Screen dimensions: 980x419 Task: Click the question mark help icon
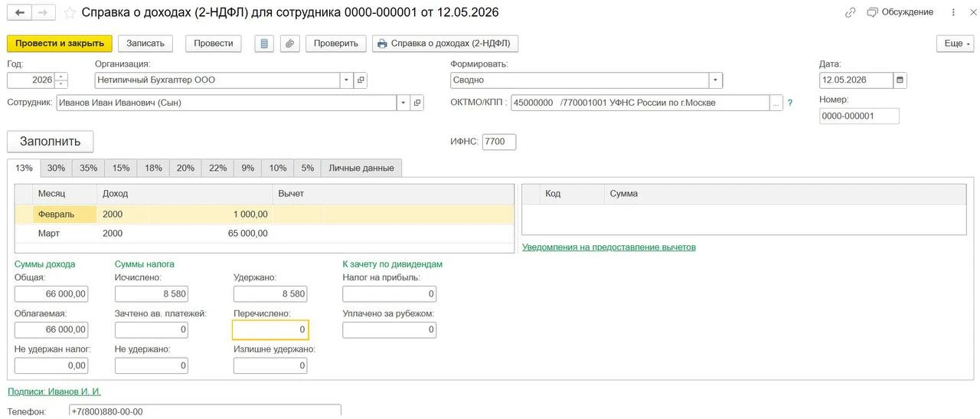coord(790,103)
